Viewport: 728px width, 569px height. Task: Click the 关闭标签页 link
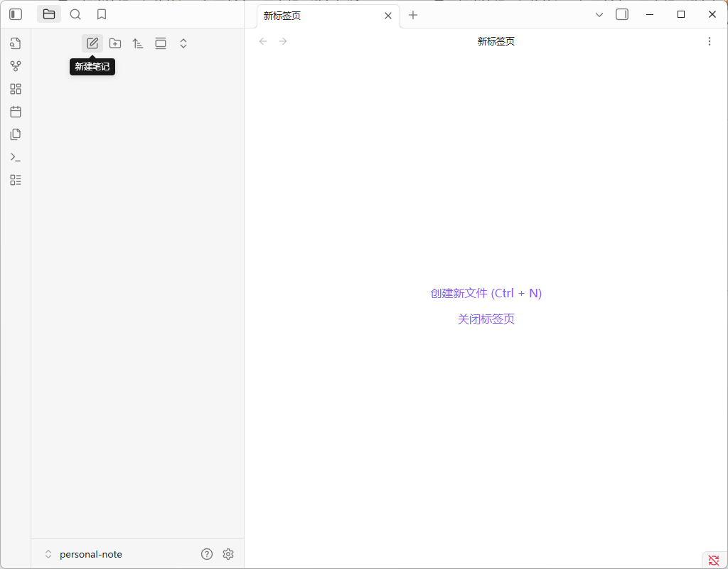[x=486, y=319]
